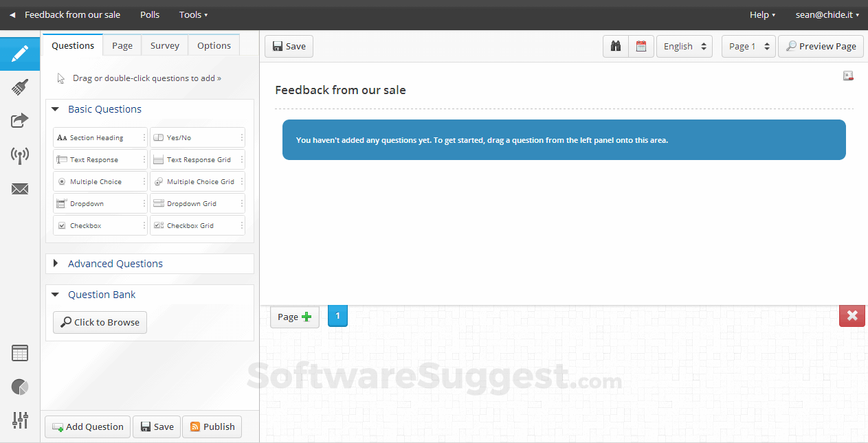This screenshot has width=868, height=443.
Task: Open the broadcast antenna icon in sidebar
Action: tap(20, 155)
